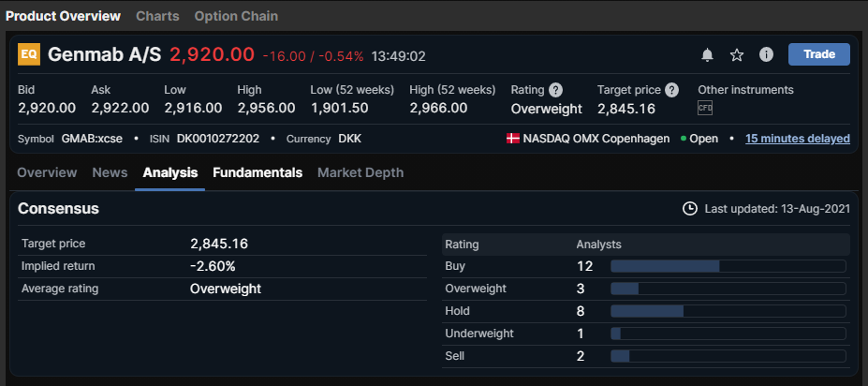Open instrument info icon next to Trade
The height and width of the screenshot is (386, 868).
766,54
